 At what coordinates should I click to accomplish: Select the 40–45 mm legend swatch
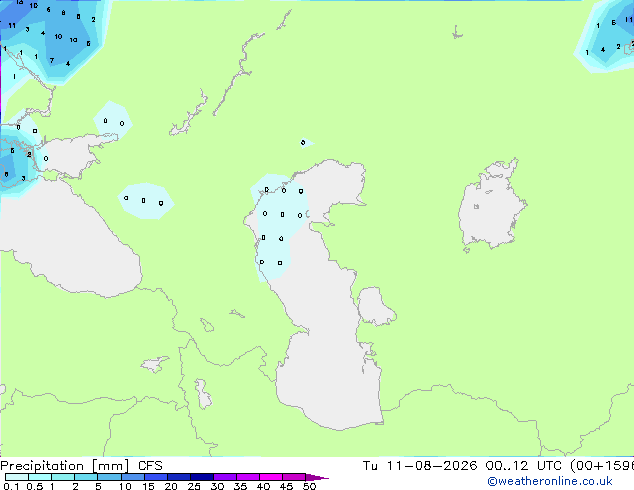pos(271,477)
